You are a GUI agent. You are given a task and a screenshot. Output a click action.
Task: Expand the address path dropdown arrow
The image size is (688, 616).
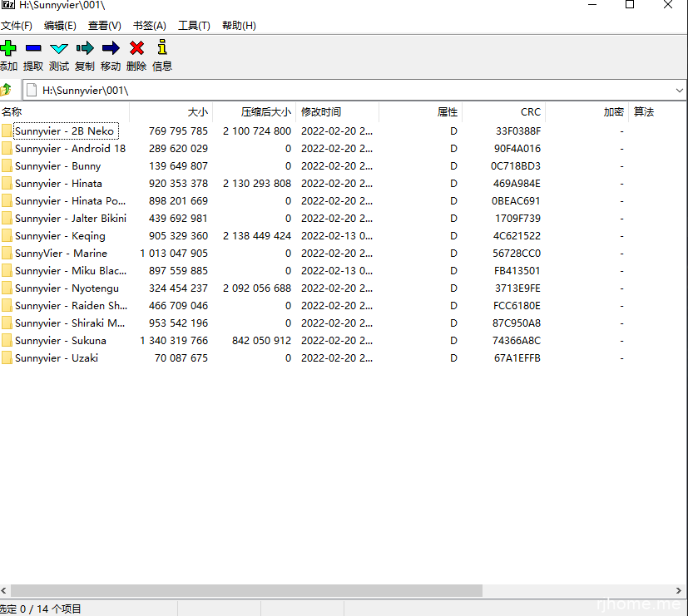(x=679, y=90)
